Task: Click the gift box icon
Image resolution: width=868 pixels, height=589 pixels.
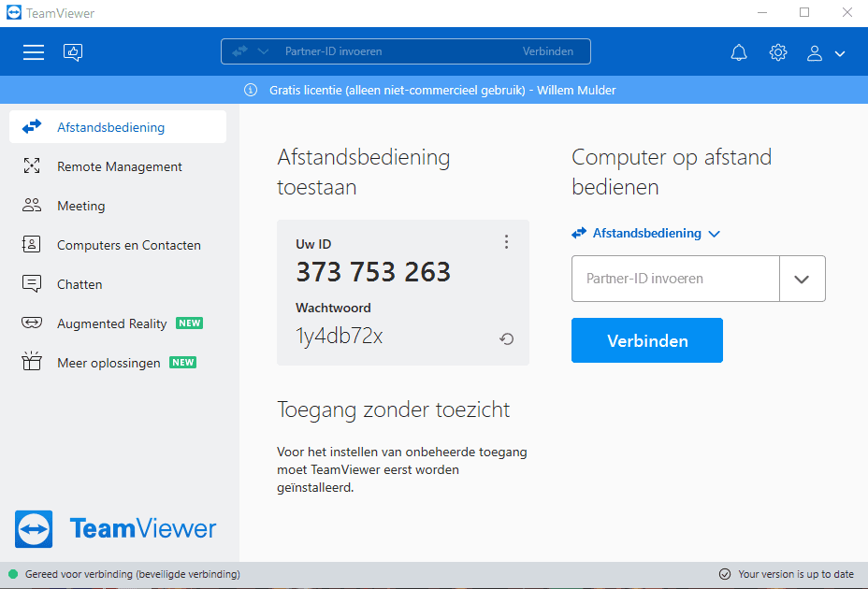Action: (x=32, y=361)
